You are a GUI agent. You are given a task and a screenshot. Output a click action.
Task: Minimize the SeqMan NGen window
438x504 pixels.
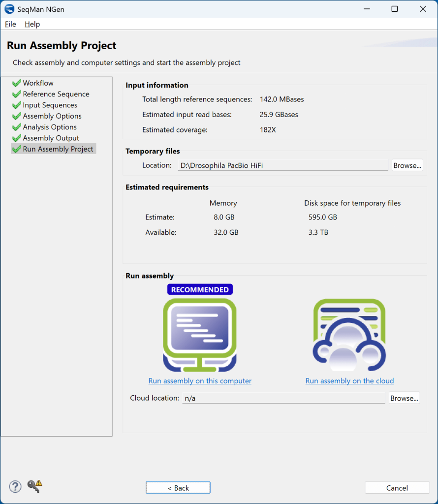tap(367, 9)
